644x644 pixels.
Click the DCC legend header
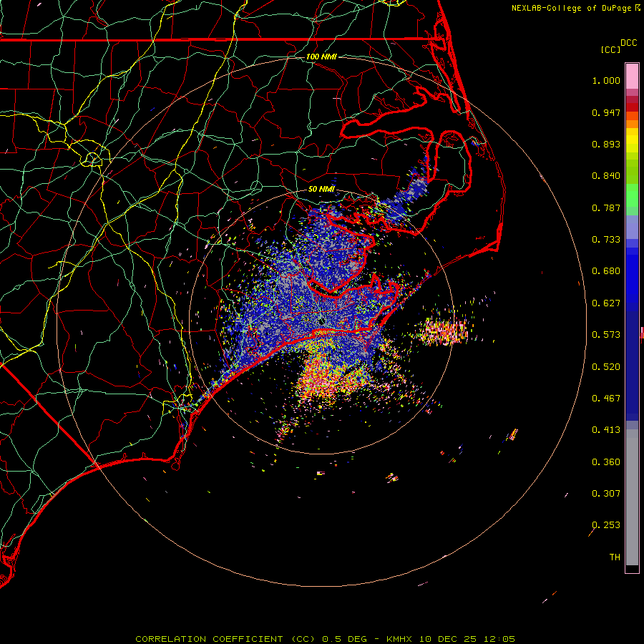[x=628, y=43]
